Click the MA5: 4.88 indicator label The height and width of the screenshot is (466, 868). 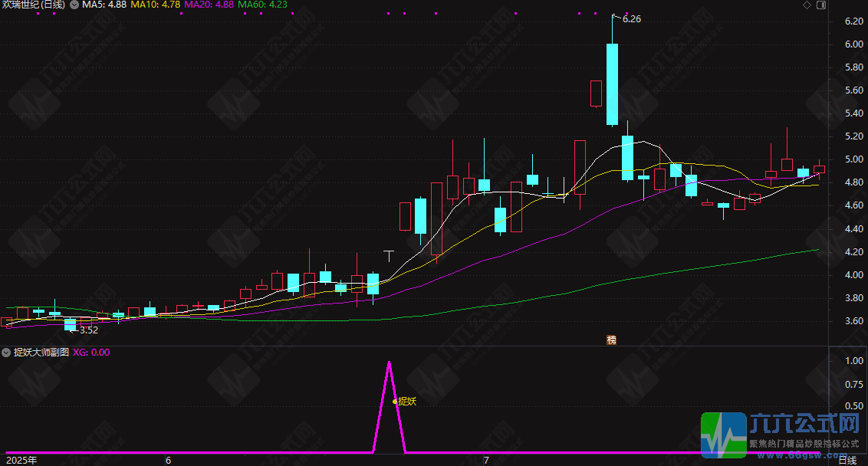pos(104,5)
